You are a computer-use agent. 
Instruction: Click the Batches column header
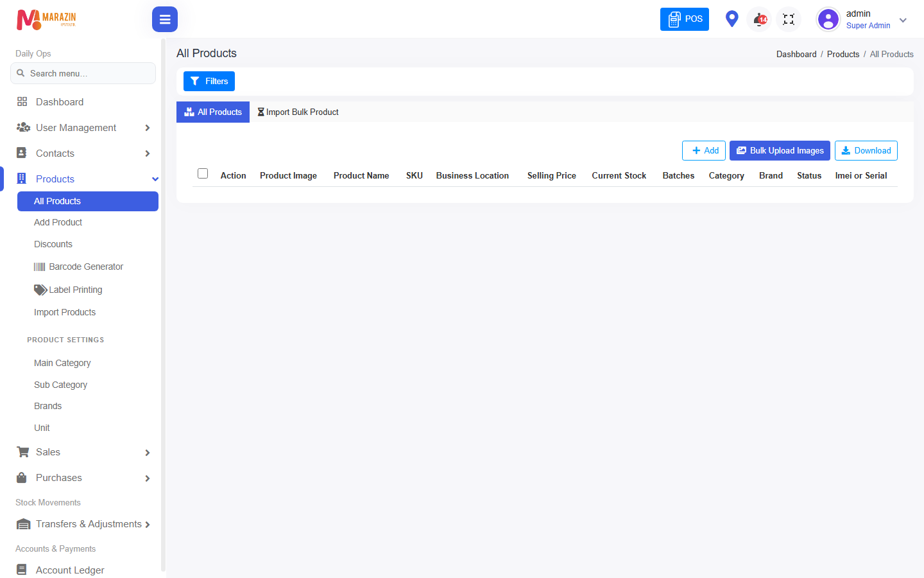pyautogui.click(x=678, y=175)
